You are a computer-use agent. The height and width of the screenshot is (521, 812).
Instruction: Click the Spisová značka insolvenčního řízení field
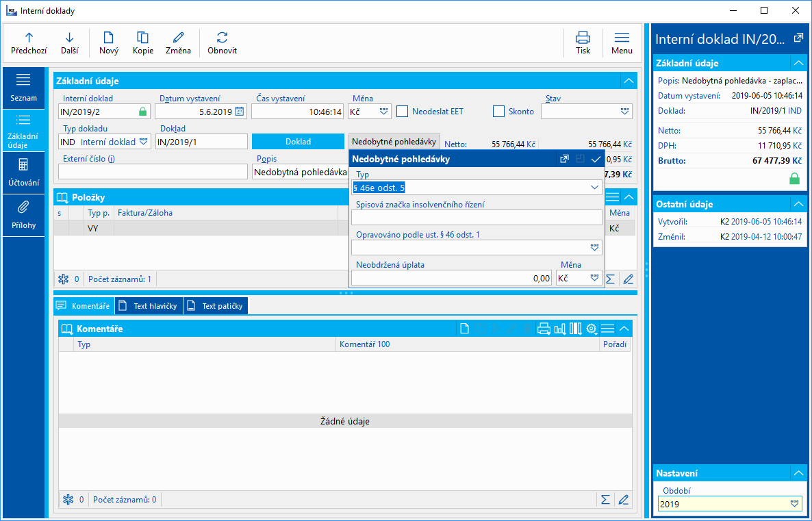pyautogui.click(x=477, y=218)
